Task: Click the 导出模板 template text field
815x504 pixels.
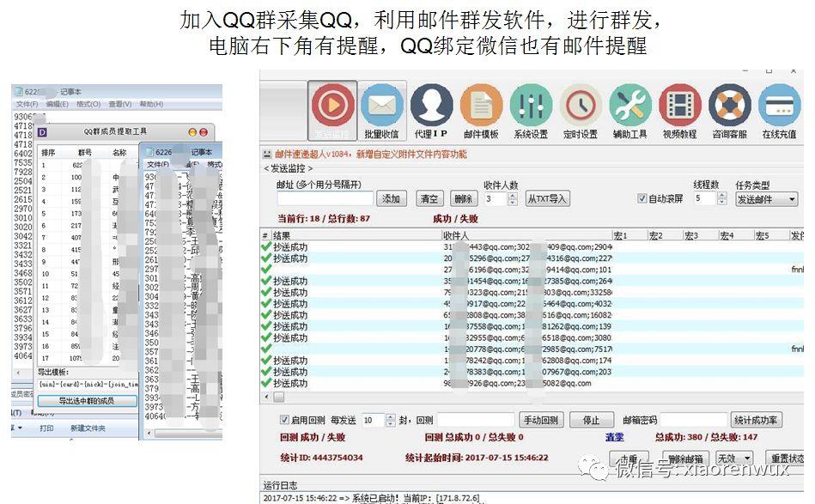Action: [x=88, y=384]
